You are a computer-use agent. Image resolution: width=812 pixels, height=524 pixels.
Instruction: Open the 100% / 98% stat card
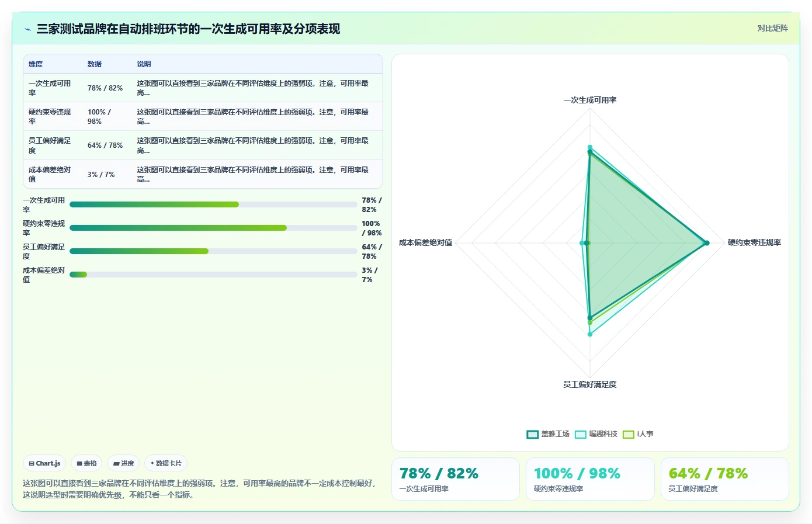pos(590,479)
